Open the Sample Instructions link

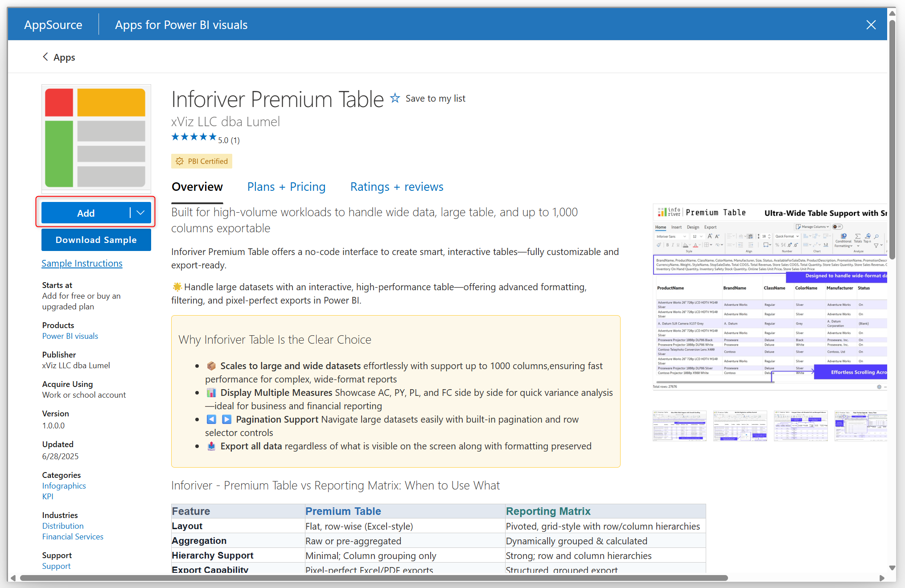[x=82, y=263]
